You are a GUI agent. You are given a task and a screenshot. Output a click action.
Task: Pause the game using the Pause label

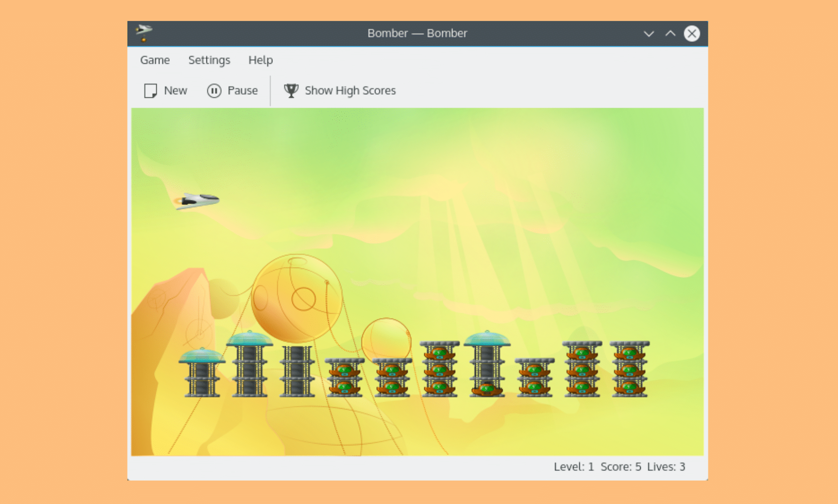243,91
